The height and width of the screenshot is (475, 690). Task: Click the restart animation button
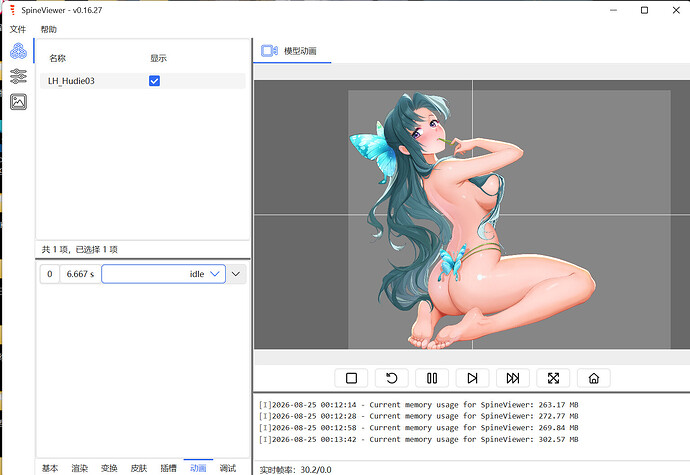point(392,378)
